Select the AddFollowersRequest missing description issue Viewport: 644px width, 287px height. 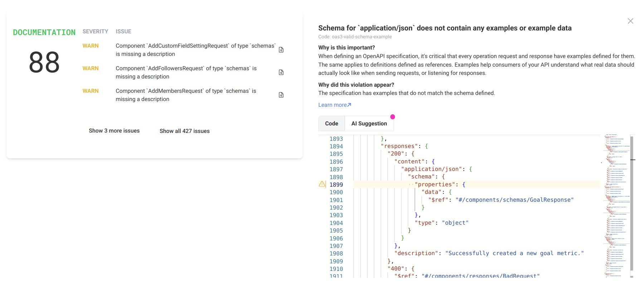(186, 72)
